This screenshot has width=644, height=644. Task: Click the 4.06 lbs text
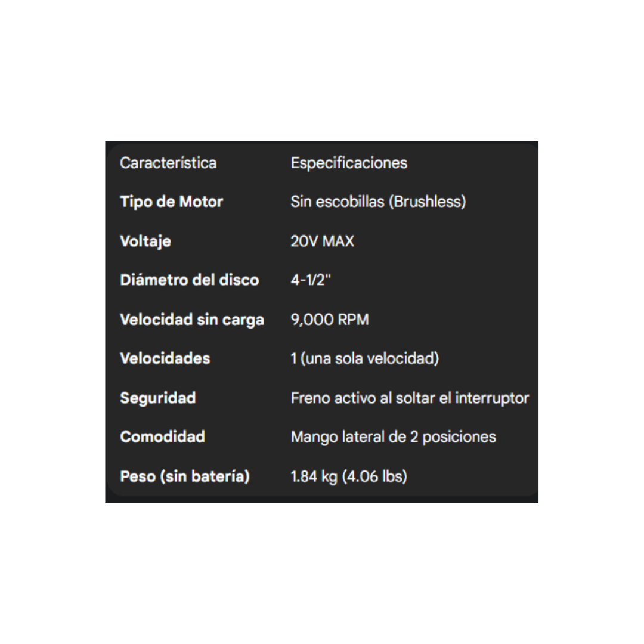[375, 476]
